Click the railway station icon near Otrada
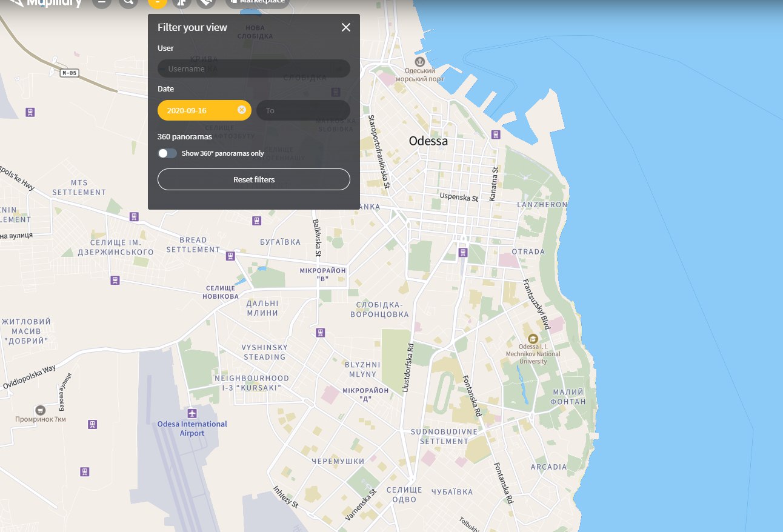The image size is (783, 532). pyautogui.click(x=464, y=252)
